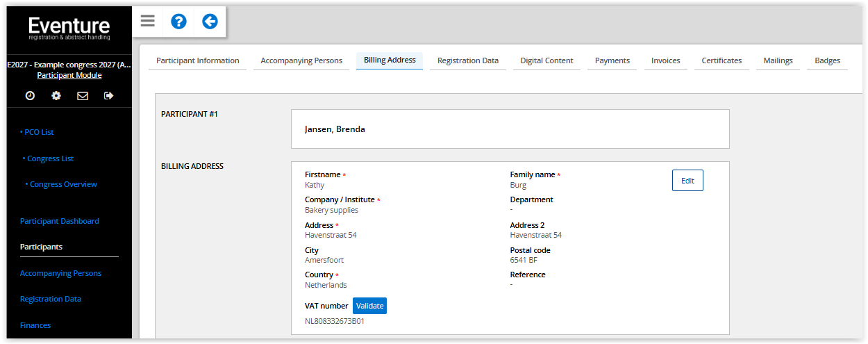Image resolution: width=868 pixels, height=344 pixels.
Task: Click the blue back arrow icon
Action: click(x=210, y=22)
